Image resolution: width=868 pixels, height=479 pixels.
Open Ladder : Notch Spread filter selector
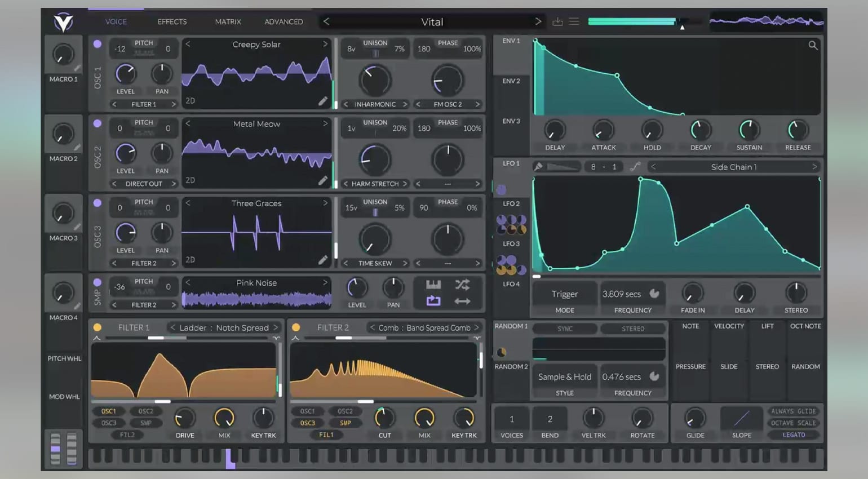pyautogui.click(x=224, y=327)
